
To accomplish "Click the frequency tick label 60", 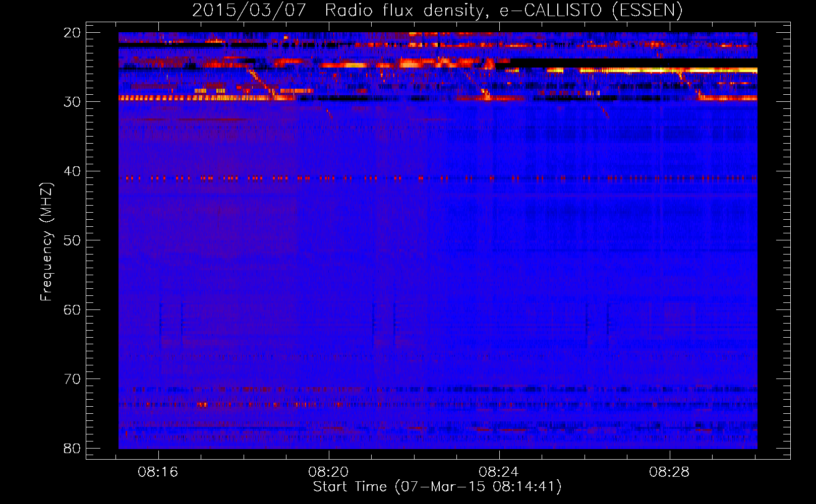I will pos(72,310).
